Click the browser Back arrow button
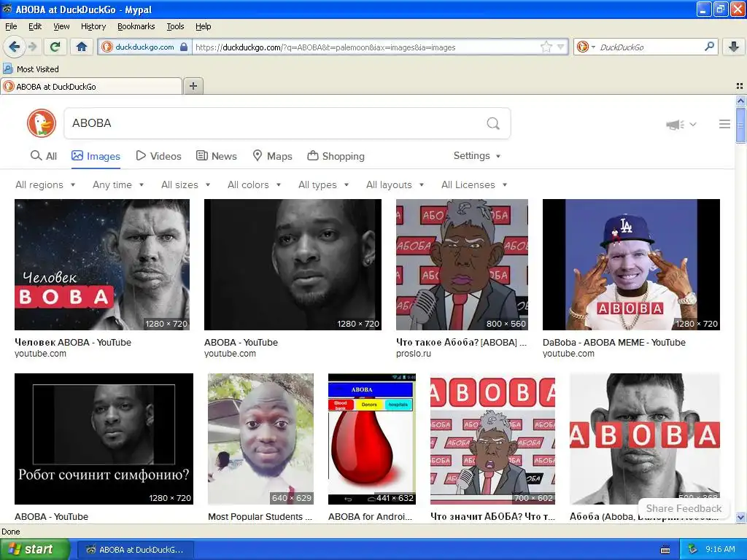The image size is (747, 560). (x=14, y=47)
